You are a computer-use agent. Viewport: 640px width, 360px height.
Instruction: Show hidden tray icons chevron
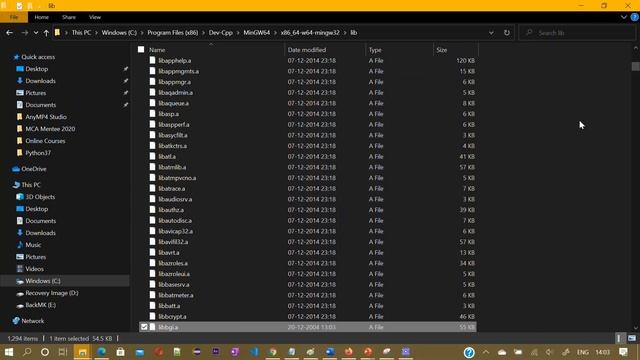(x=486, y=352)
